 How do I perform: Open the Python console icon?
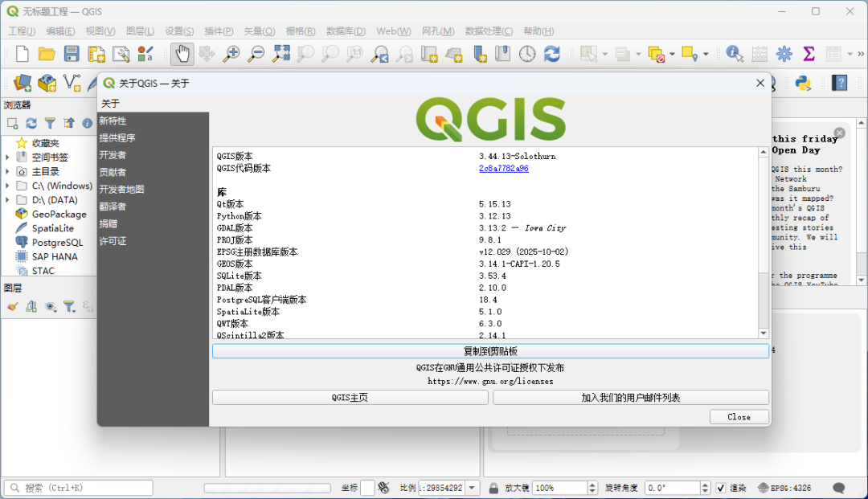(803, 83)
